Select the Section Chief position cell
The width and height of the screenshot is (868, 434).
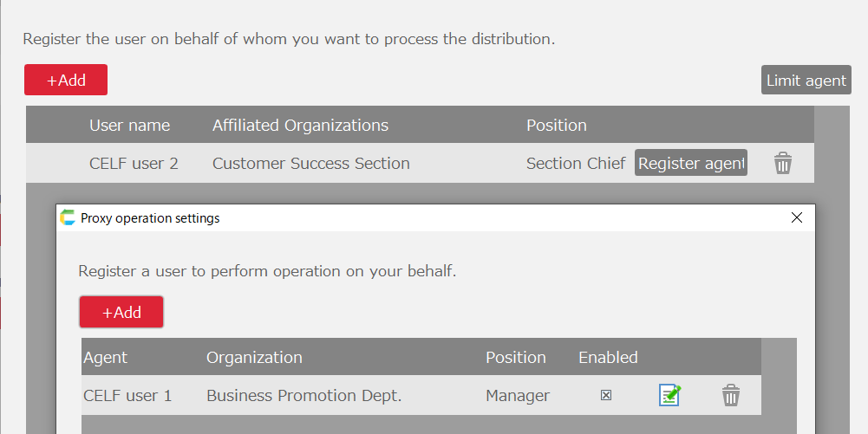point(575,163)
